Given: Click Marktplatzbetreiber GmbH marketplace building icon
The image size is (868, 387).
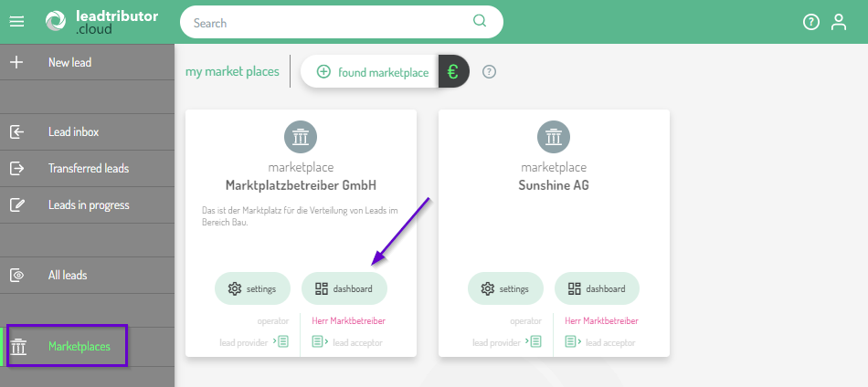Looking at the screenshot, I should pos(301,138).
